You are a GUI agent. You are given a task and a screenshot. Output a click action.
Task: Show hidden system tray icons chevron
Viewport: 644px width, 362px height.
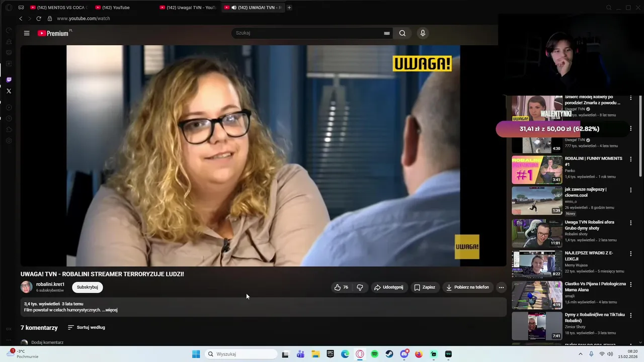(580, 354)
